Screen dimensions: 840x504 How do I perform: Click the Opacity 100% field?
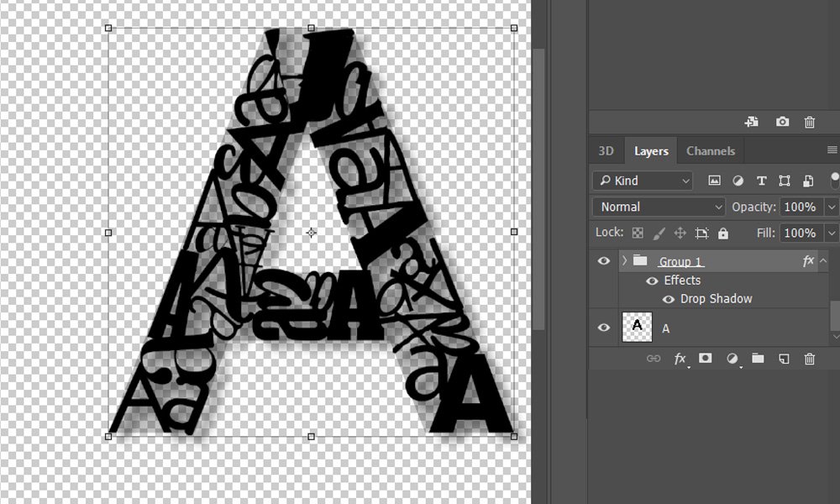pyautogui.click(x=800, y=207)
